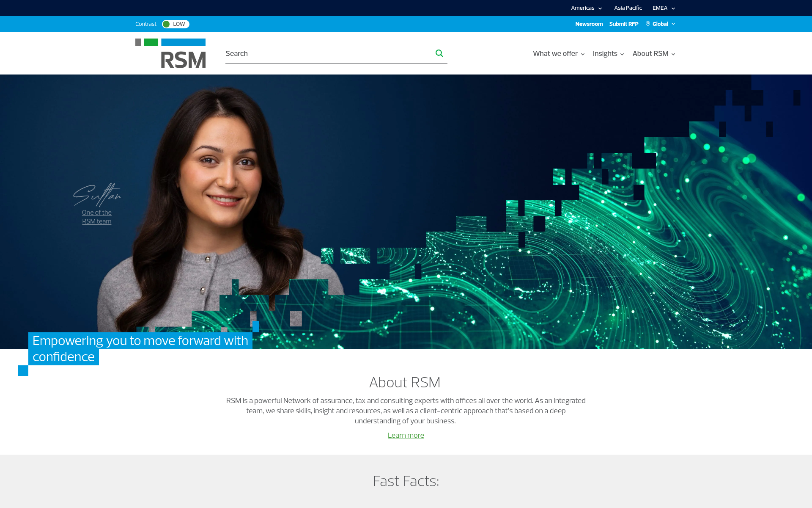Expand the About RSM menu
Screen dimensions: 812x508
click(x=654, y=54)
